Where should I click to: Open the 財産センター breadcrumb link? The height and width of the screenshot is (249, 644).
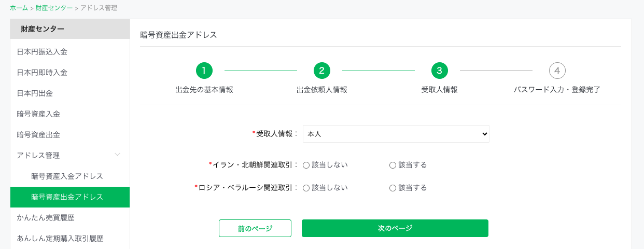coord(54,8)
